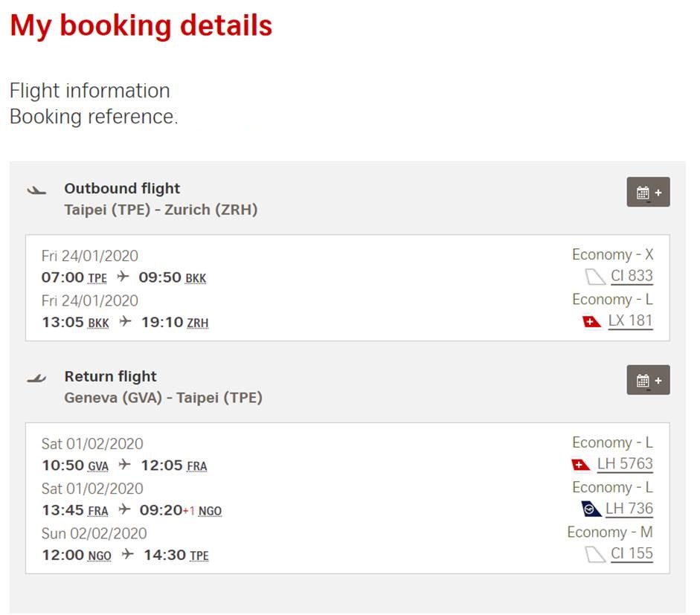Open flight CI 155 details link

click(x=632, y=554)
